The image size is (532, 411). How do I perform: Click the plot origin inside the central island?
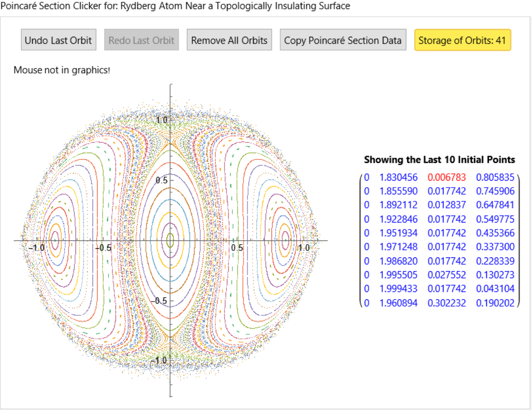(x=171, y=240)
